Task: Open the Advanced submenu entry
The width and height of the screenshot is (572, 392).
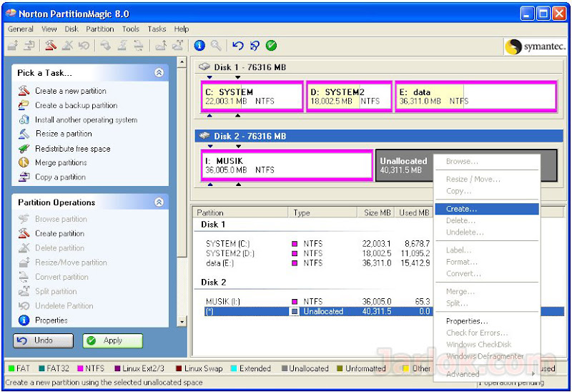Action: (x=487, y=373)
